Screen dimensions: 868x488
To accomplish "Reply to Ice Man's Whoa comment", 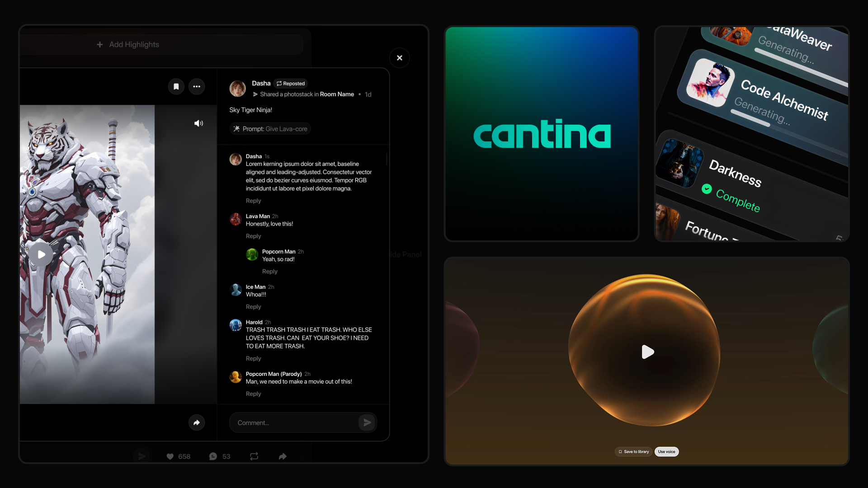I will [254, 306].
